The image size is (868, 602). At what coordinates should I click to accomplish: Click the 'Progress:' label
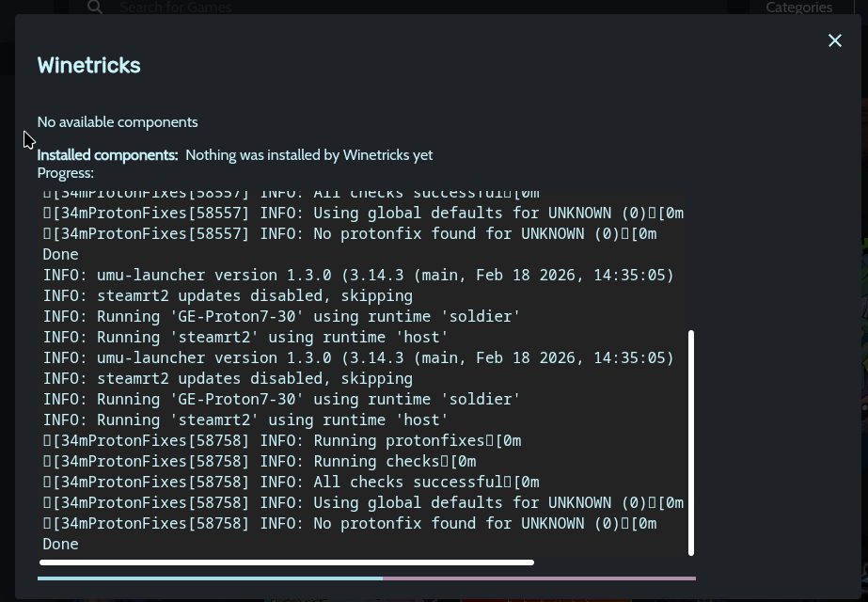point(66,173)
